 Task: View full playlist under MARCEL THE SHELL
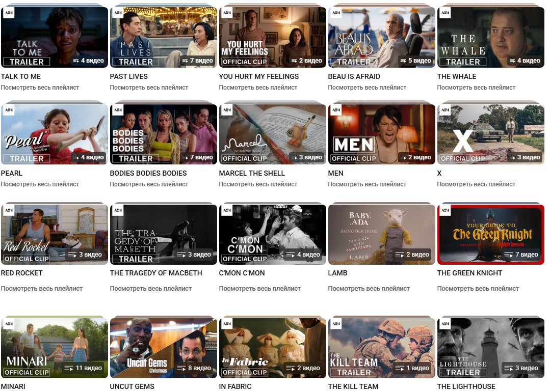[x=258, y=184]
